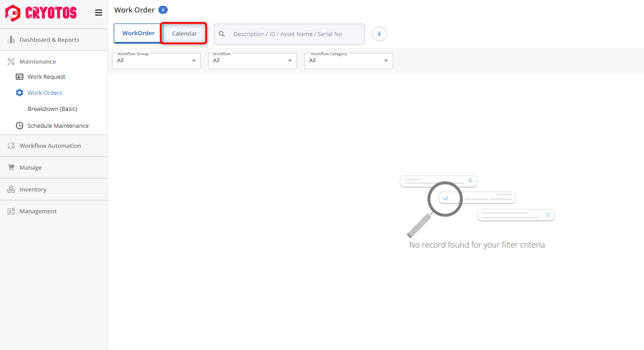Switch to the Calendar tab

pos(184,33)
